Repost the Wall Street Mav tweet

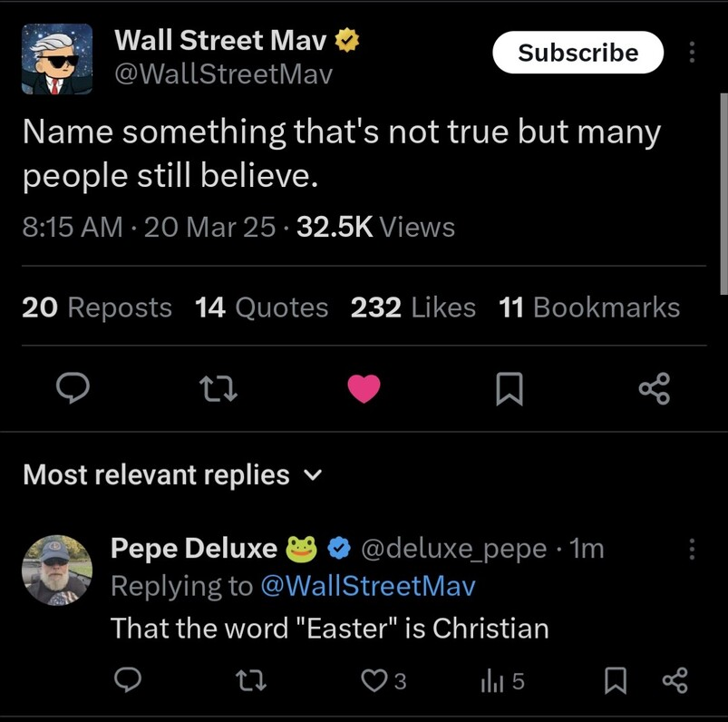point(218,389)
